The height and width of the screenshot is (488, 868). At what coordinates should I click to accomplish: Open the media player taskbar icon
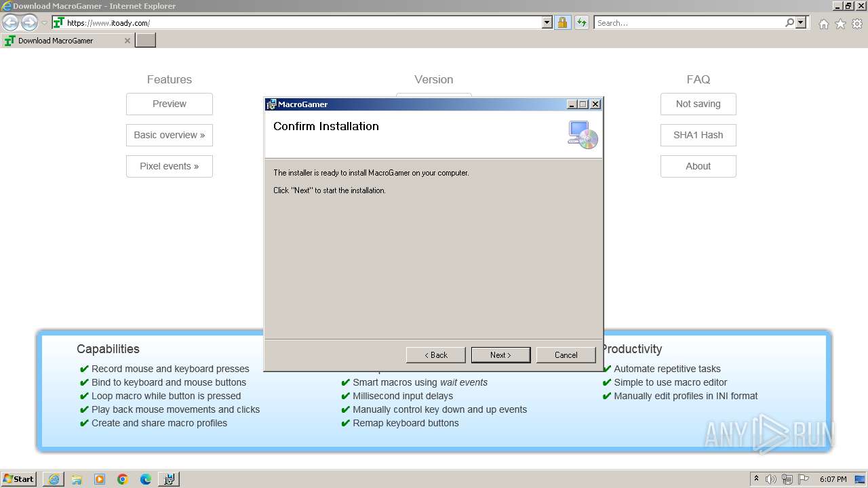pyautogui.click(x=100, y=479)
